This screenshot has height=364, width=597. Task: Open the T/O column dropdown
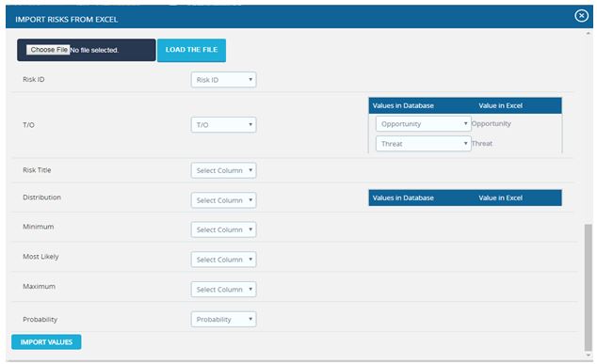click(x=223, y=125)
